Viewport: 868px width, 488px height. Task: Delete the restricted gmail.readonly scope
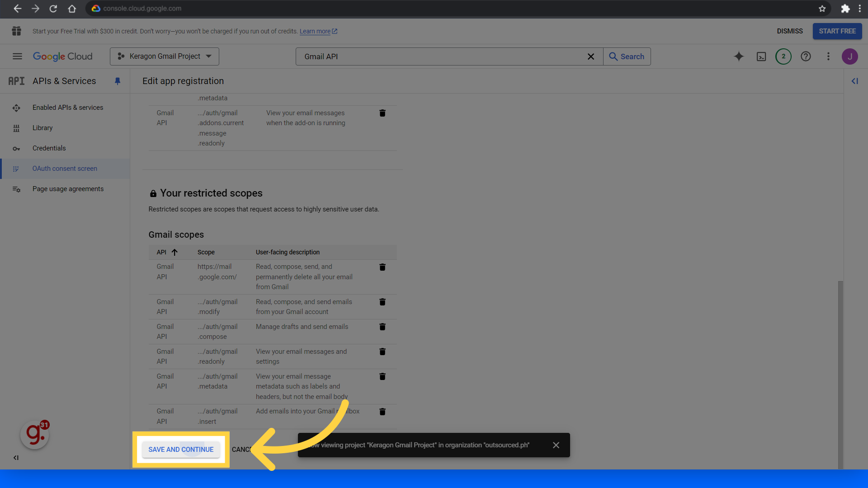[382, 352]
